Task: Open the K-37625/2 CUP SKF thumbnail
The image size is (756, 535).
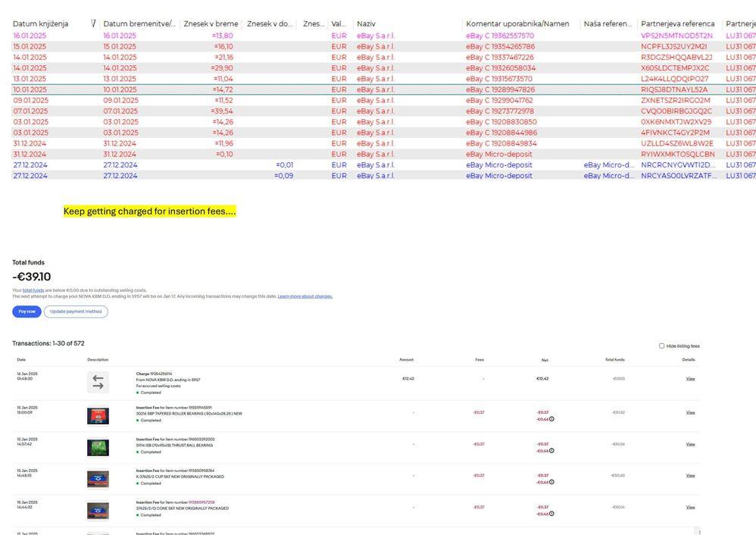Action: click(98, 479)
